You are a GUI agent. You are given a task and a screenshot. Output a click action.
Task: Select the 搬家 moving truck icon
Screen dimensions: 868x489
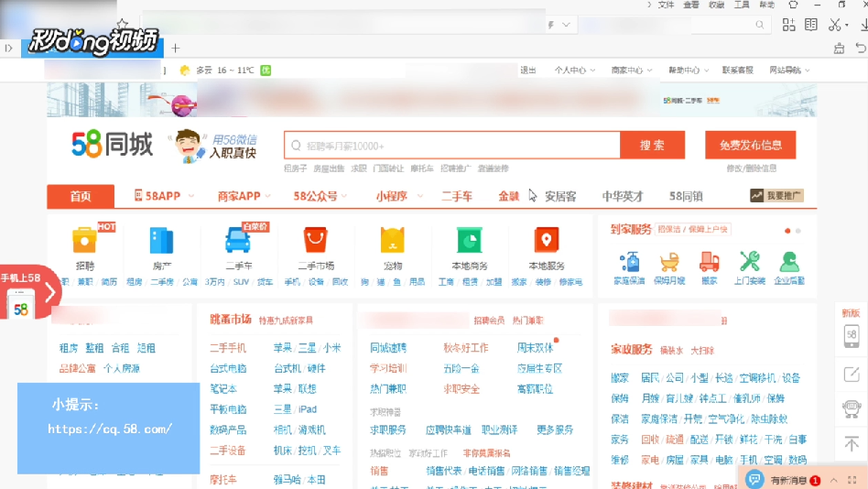(709, 261)
